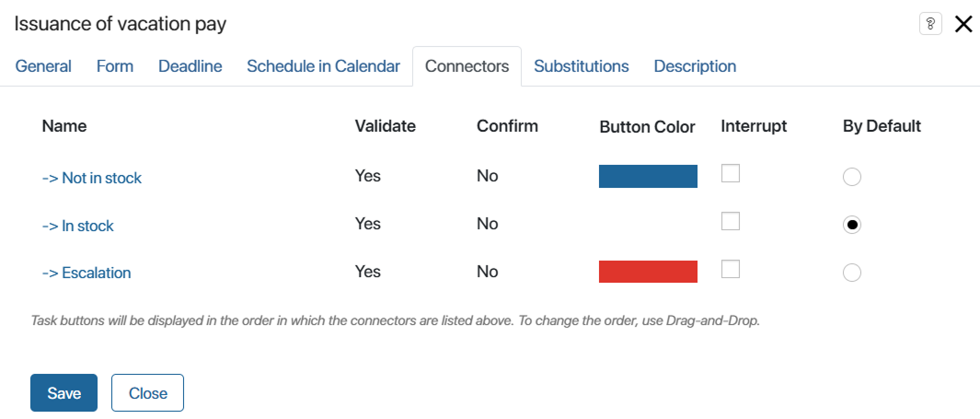
Task: Enable Interrupt for Not in stock
Action: point(731,173)
